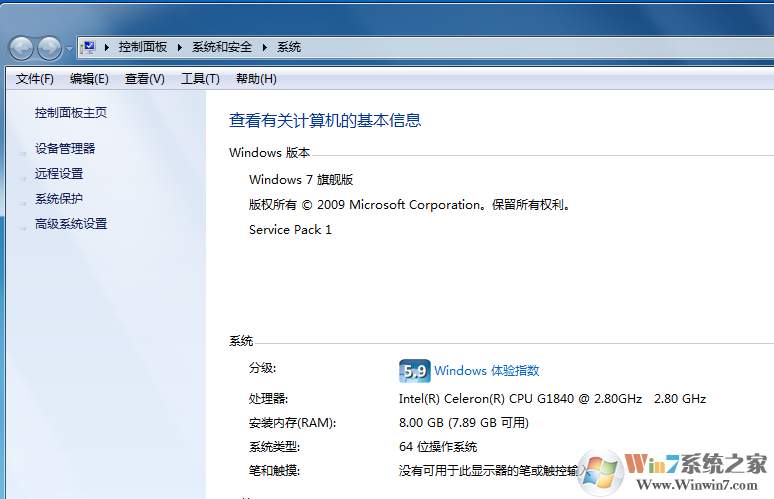Image resolution: width=774 pixels, height=499 pixels.
Task: Open the 编辑(E) menu
Action: click(89, 79)
